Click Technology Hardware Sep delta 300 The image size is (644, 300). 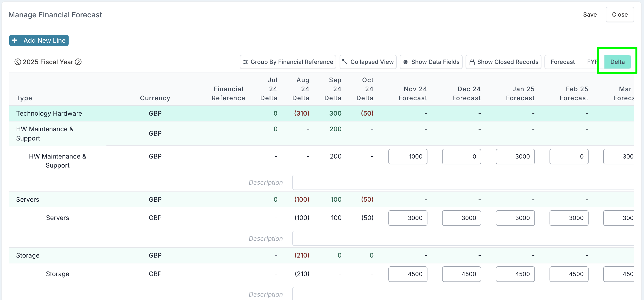tap(335, 113)
